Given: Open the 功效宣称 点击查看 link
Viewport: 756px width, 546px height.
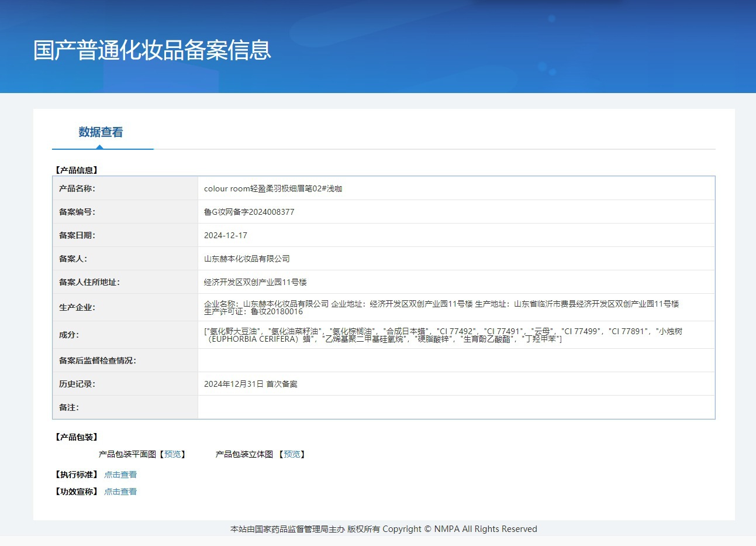Looking at the screenshot, I should click(120, 492).
